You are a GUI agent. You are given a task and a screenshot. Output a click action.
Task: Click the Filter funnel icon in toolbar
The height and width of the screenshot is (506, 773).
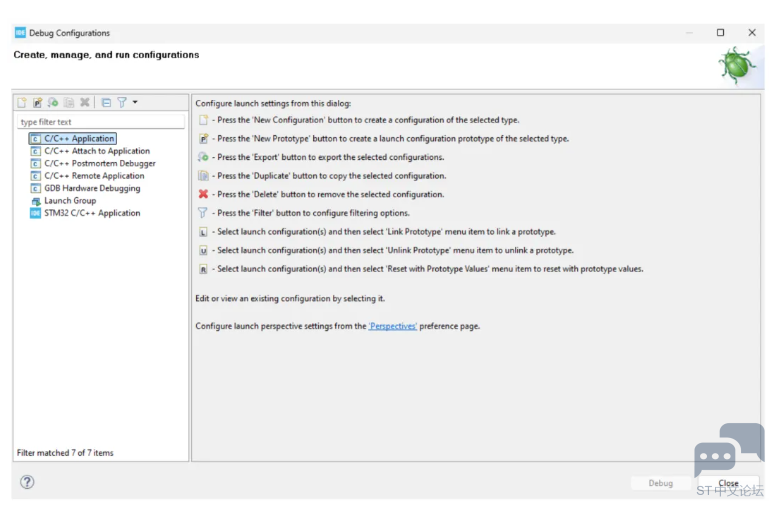tap(122, 102)
